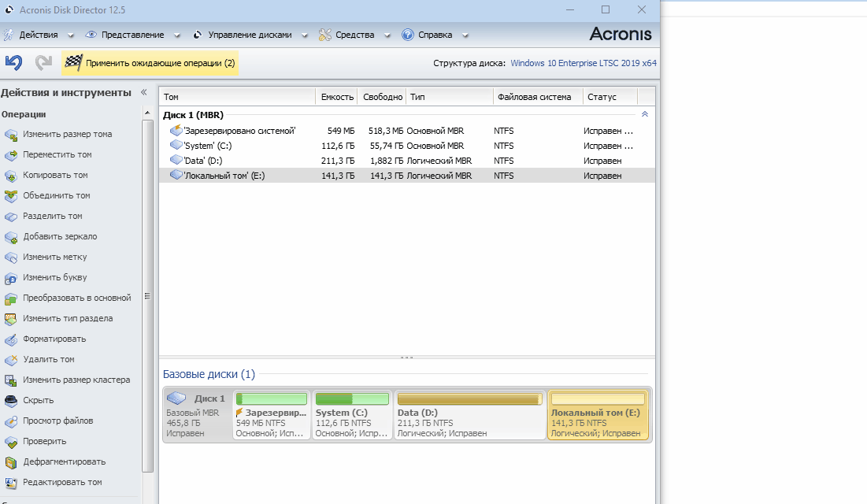Click the Undo arrow icon
867x504 pixels.
[14, 62]
